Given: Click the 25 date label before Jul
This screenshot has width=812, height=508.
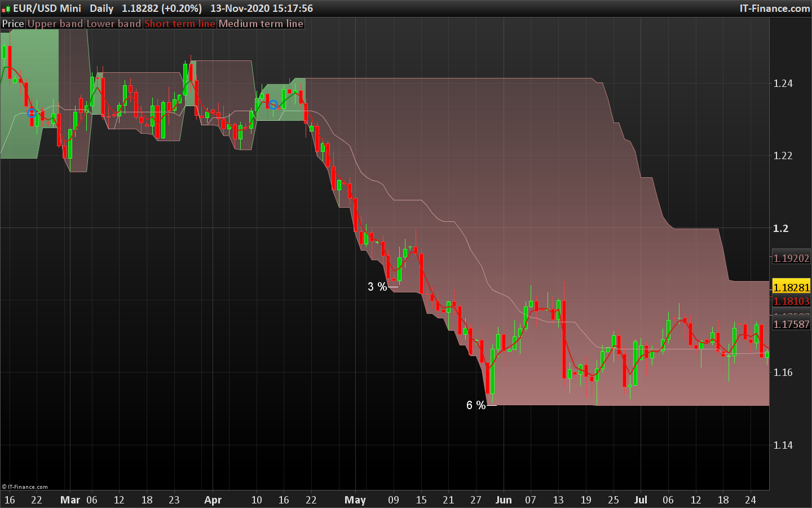Looking at the screenshot, I should 614,500.
